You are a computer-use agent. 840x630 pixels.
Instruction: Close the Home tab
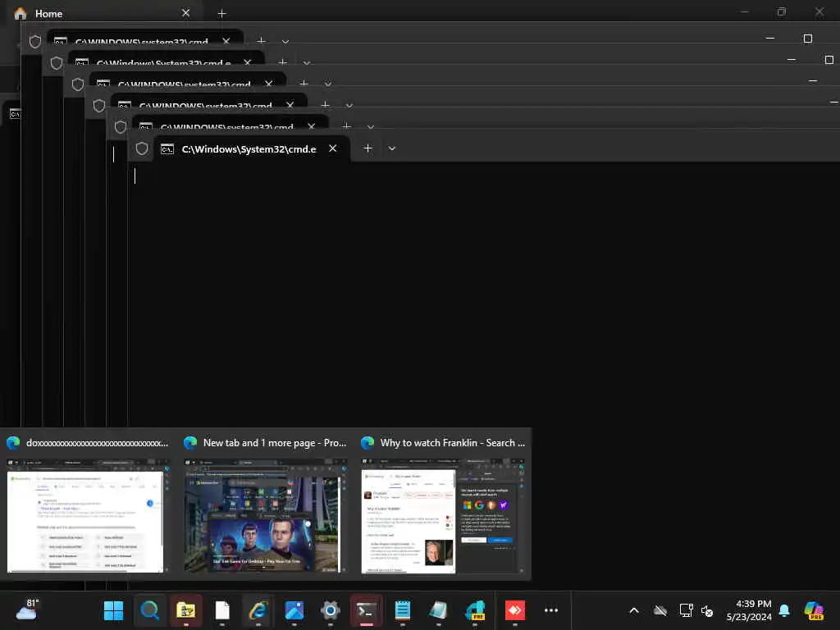coord(185,13)
